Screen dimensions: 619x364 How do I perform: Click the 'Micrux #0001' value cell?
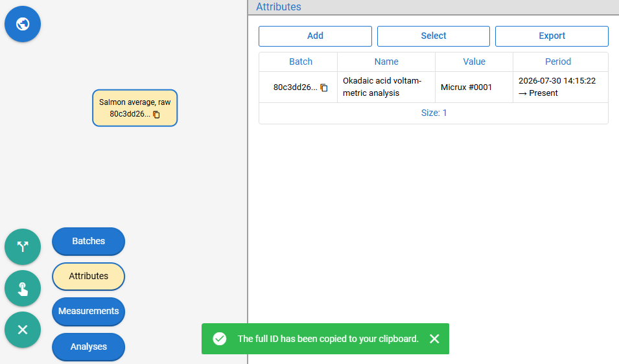(x=474, y=87)
